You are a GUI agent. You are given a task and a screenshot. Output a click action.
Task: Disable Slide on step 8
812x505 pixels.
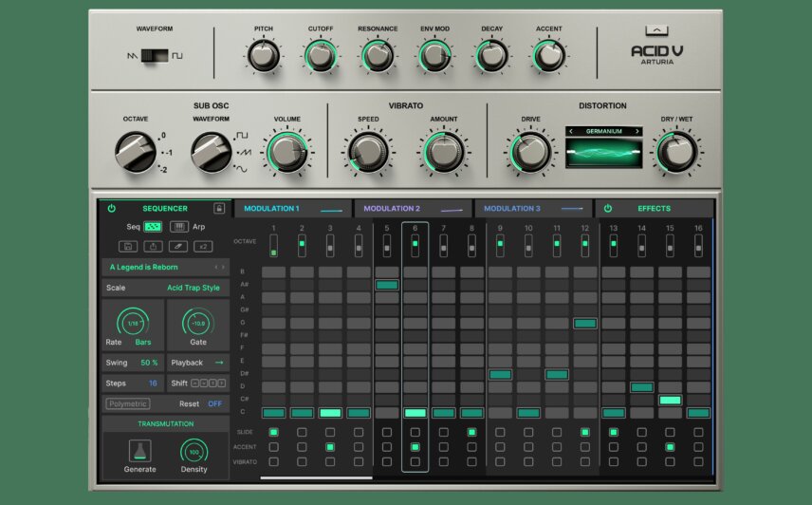471,432
